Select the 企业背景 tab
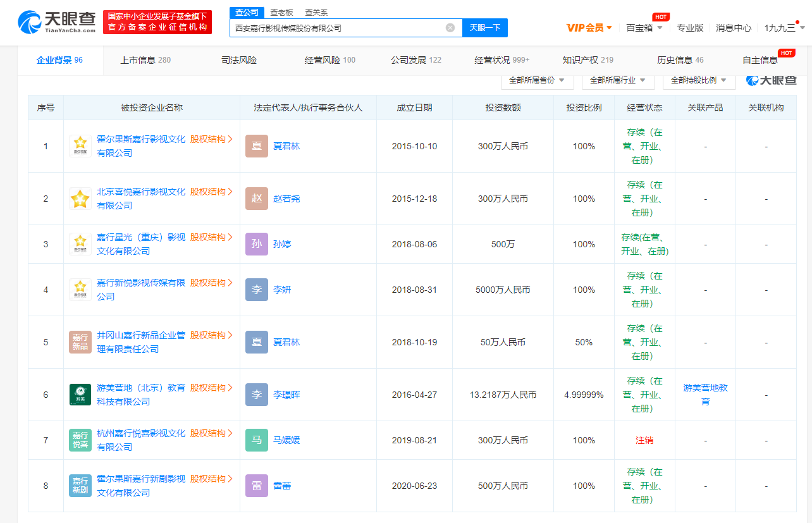The image size is (812, 523). point(59,60)
